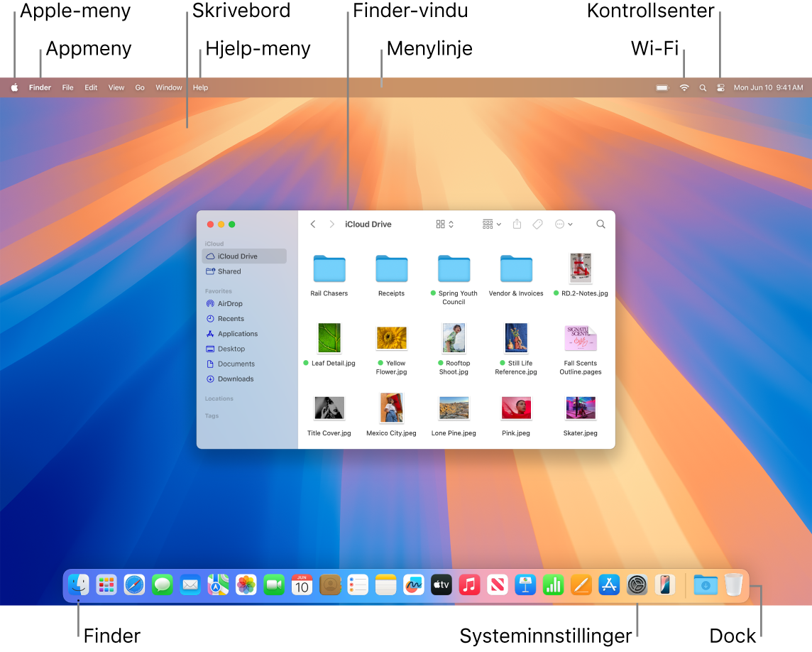Open the Go menu
This screenshot has width=812, height=652.
tap(140, 87)
